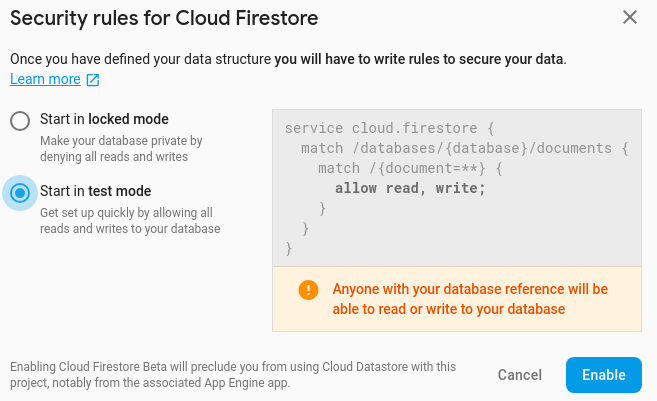Click the orange warning exclamation icon
Screen dimensions: 657x401
[308, 290]
